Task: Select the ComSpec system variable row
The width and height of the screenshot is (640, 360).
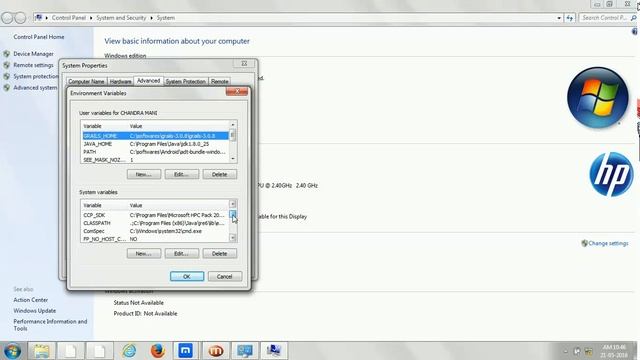Action: click(x=155, y=231)
